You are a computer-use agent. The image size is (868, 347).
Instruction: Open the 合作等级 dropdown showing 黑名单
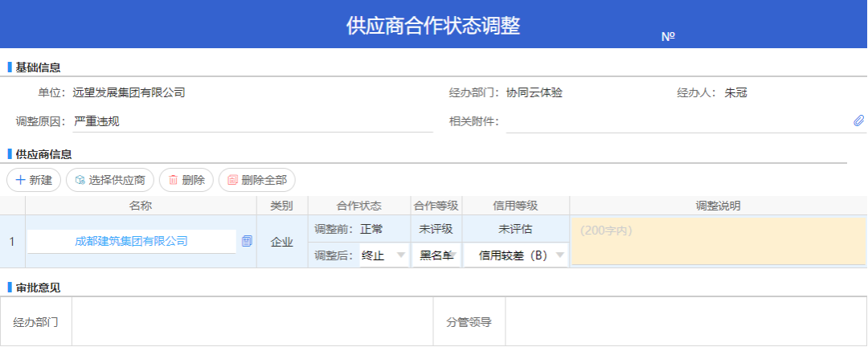tap(436, 255)
